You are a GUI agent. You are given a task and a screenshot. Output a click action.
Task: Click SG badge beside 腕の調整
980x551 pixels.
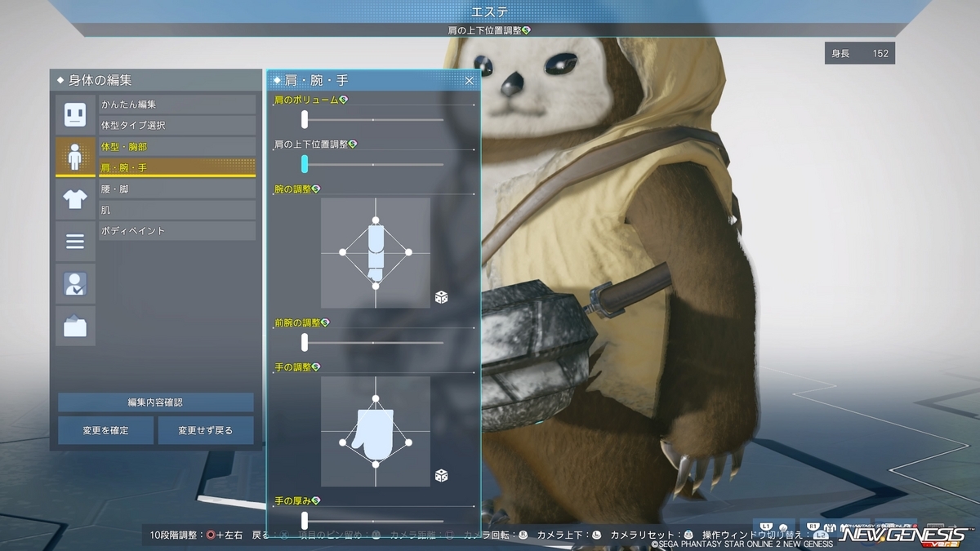[x=316, y=189]
